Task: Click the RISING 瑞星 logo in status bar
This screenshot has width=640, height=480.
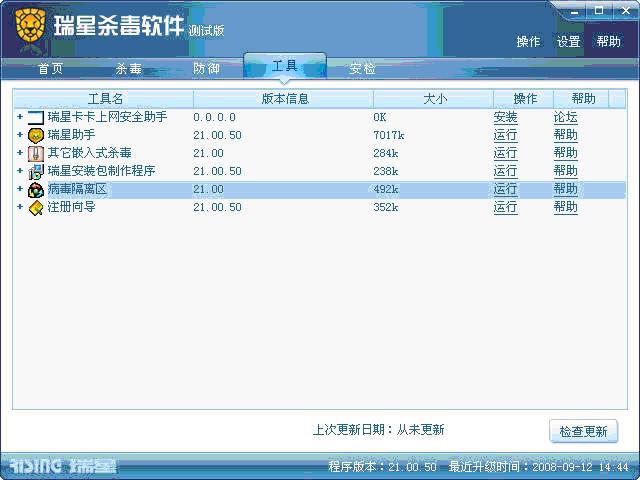Action: (62, 466)
